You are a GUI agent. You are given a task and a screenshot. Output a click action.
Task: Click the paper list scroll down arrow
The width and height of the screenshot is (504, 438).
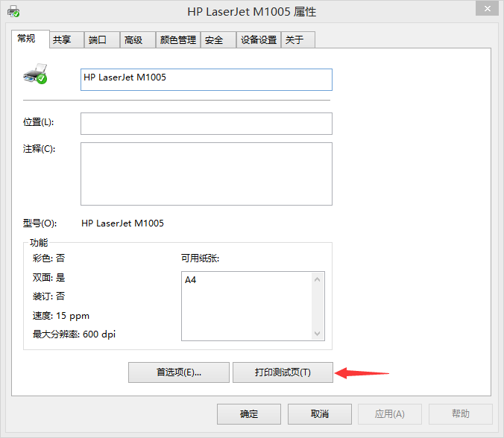[318, 334]
